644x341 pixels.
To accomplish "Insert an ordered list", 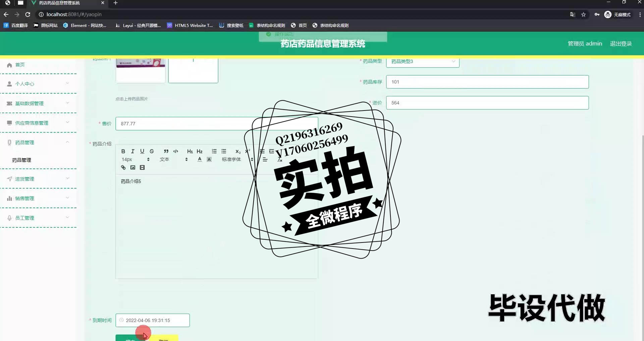I will pos(214,151).
